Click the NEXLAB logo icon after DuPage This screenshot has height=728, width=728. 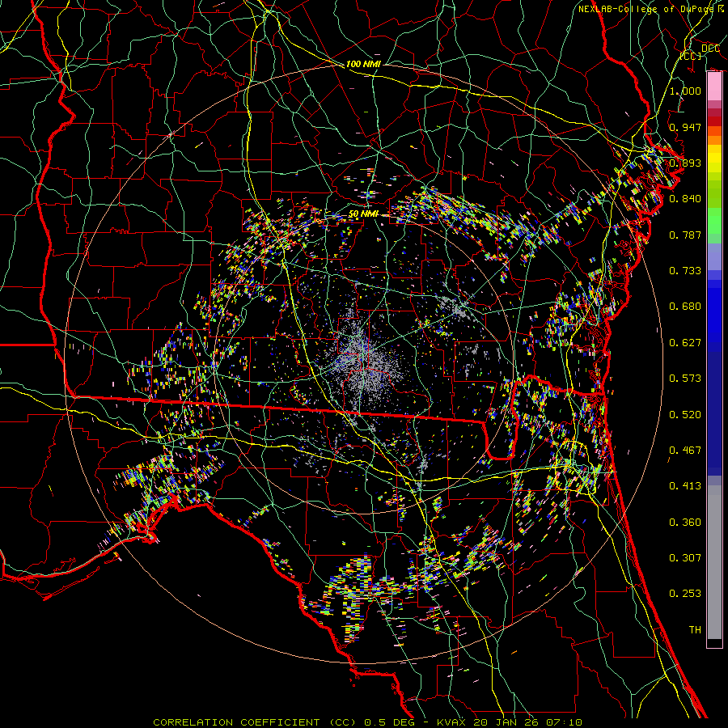coord(719,9)
